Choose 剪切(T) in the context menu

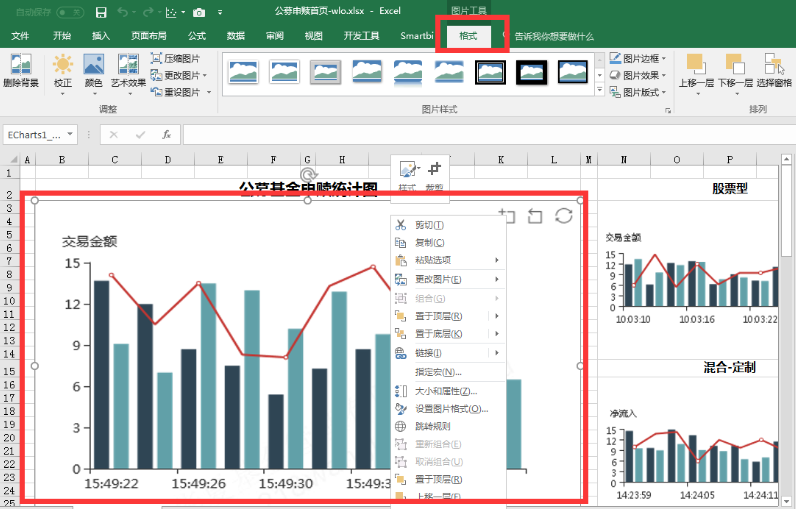click(449, 225)
